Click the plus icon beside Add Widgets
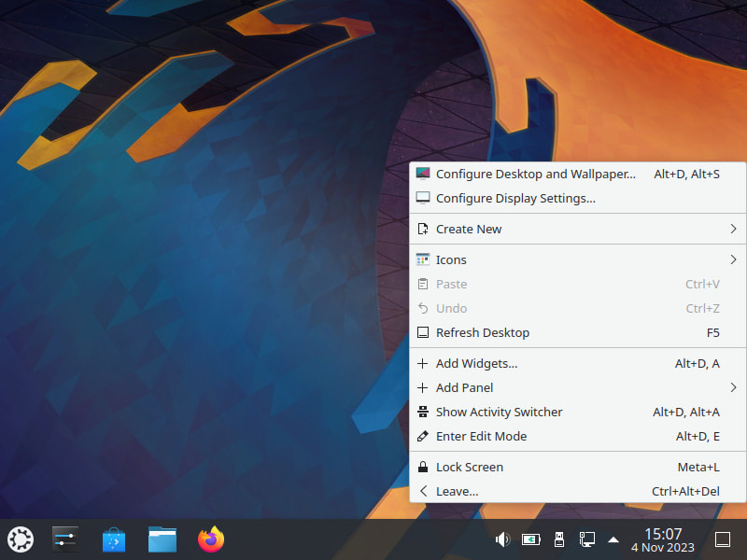This screenshot has width=747, height=560. [422, 364]
